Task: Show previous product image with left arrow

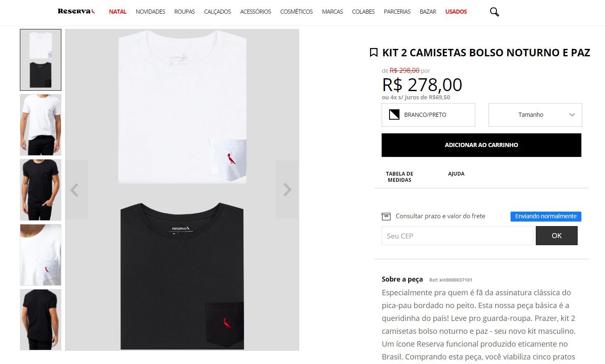Action: tap(75, 190)
